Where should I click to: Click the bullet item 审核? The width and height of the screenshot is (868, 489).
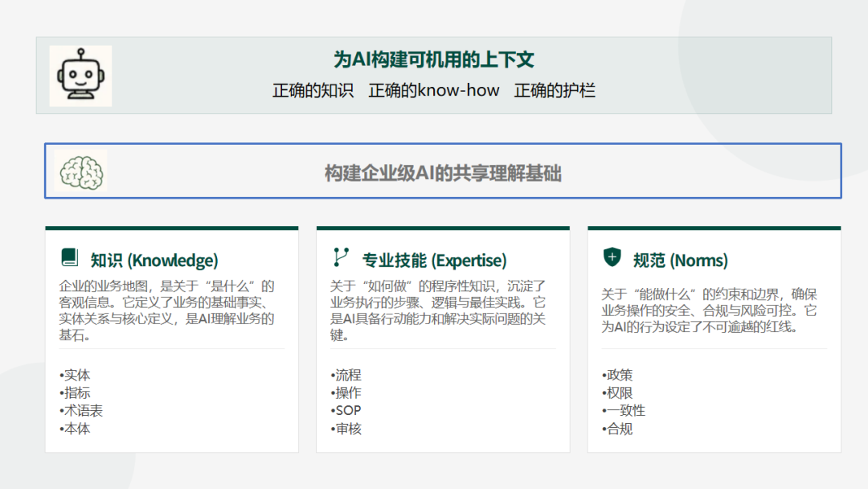pyautogui.click(x=346, y=429)
